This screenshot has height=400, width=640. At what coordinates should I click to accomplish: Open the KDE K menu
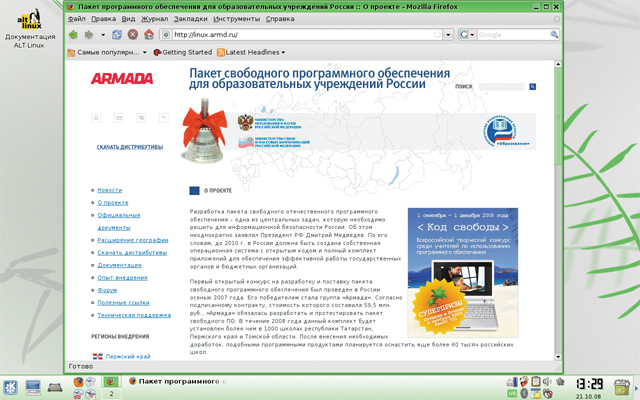[x=10, y=387]
